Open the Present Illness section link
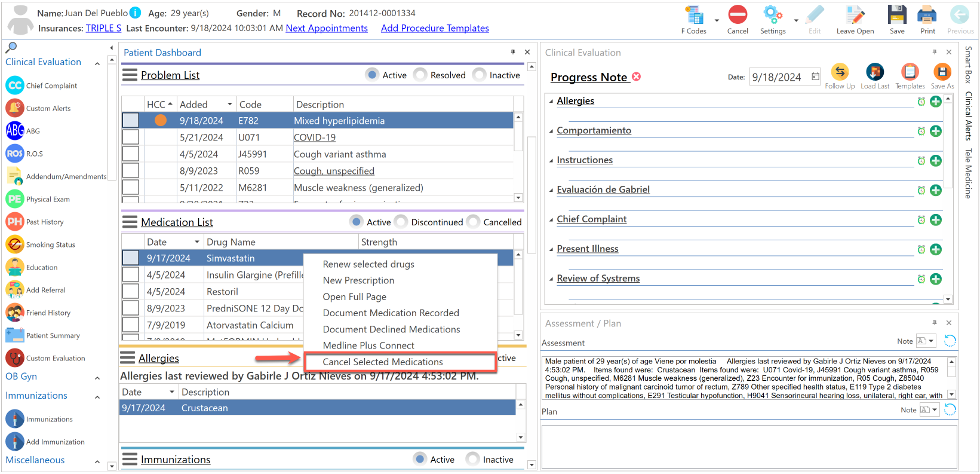 pyautogui.click(x=588, y=249)
